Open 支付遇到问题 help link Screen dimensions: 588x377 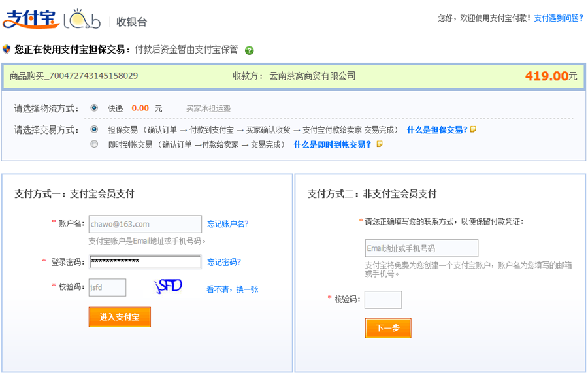point(559,18)
